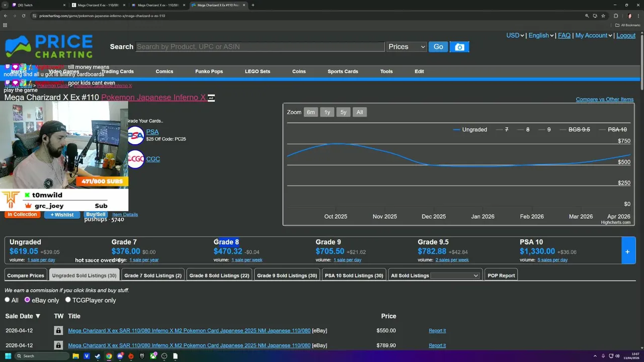Select the TCGPlayer only radio button
Image resolution: width=644 pixels, height=362 pixels.
(x=68, y=300)
